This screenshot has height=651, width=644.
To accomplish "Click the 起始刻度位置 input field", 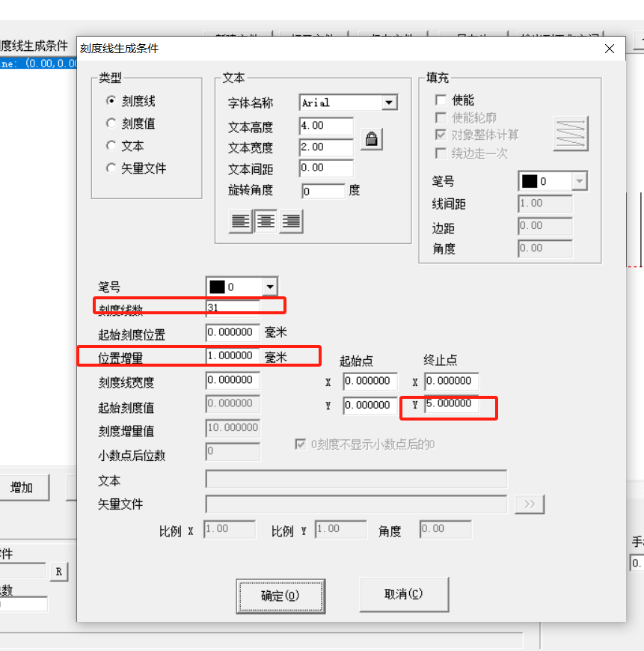I will tap(233, 332).
